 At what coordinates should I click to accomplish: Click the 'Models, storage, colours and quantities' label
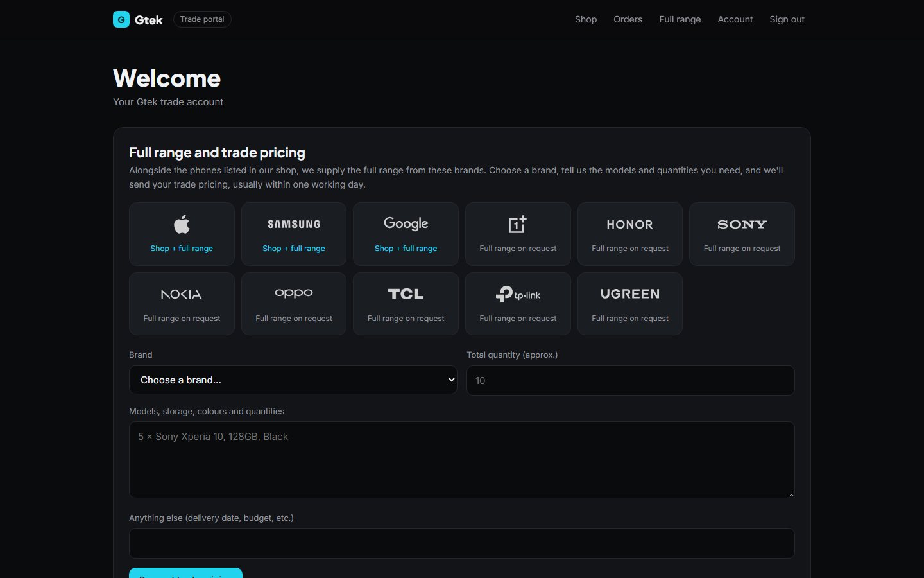click(207, 411)
